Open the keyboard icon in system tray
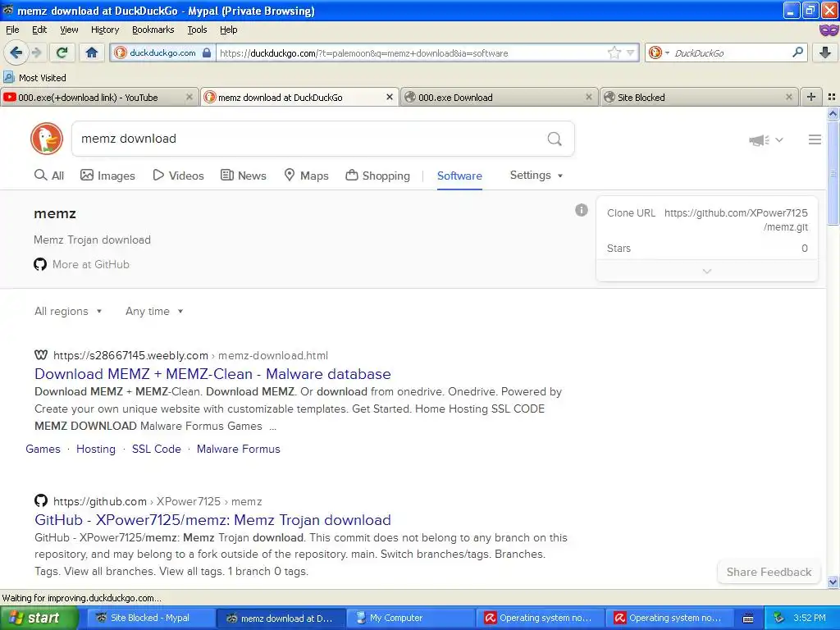This screenshot has width=840, height=630. (x=748, y=619)
